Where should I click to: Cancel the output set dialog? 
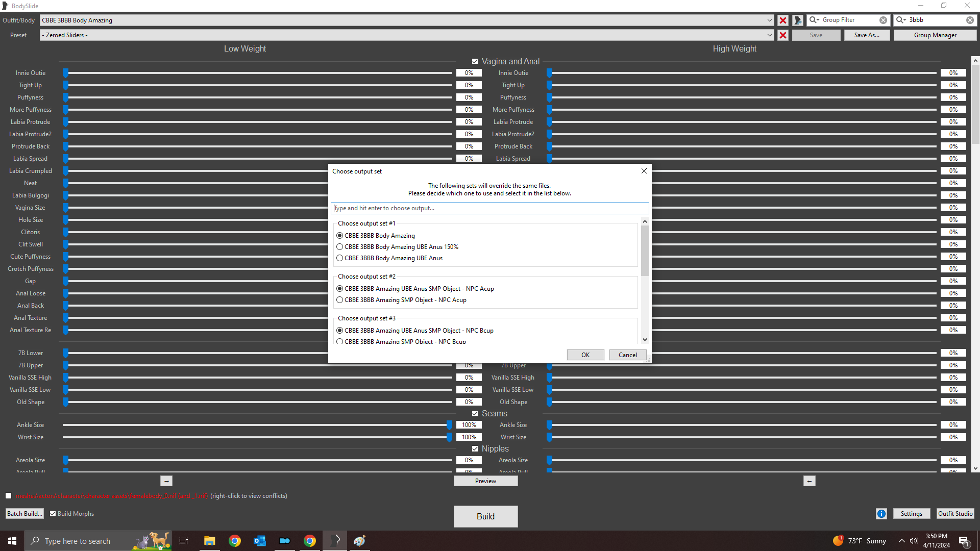pyautogui.click(x=628, y=355)
